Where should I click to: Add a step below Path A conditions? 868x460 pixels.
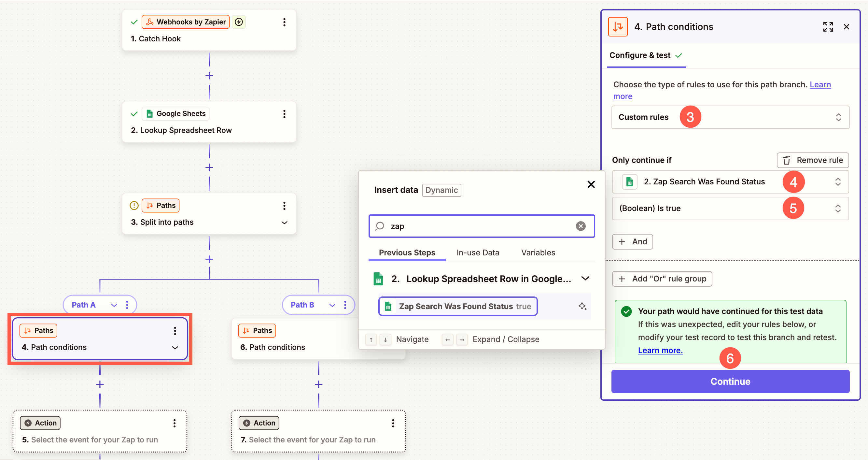pos(100,384)
